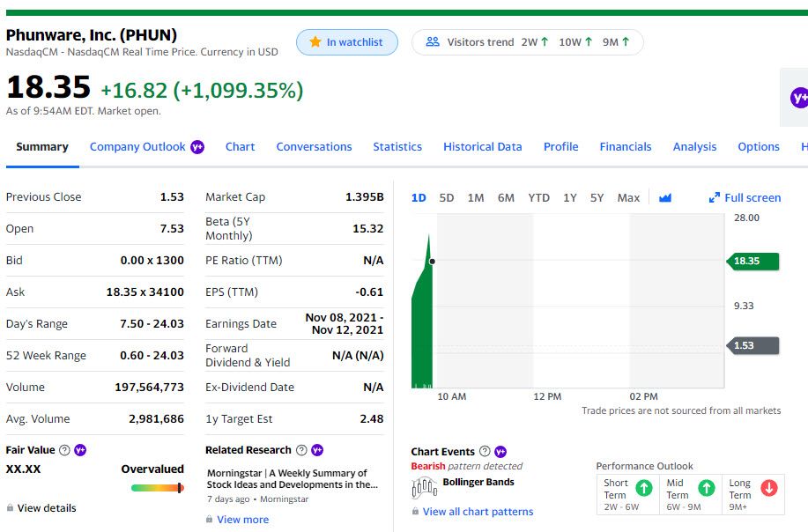Click the visitors trend people icon
The height and width of the screenshot is (532, 808).
click(x=433, y=41)
